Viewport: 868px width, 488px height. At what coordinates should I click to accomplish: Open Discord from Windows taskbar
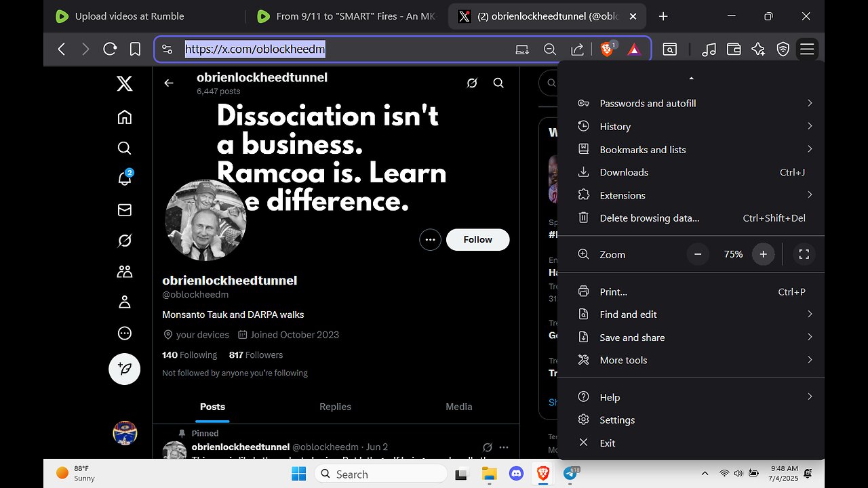click(515, 474)
